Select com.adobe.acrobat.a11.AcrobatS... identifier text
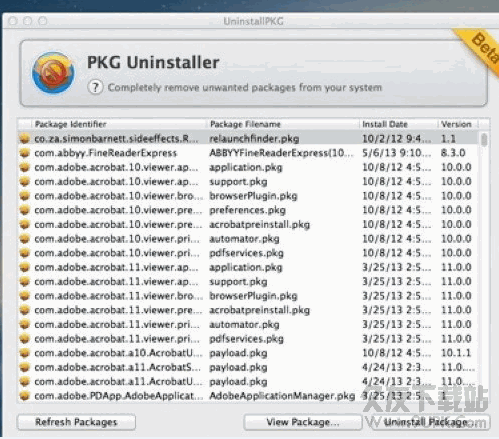This screenshot has width=499, height=439. (118, 367)
